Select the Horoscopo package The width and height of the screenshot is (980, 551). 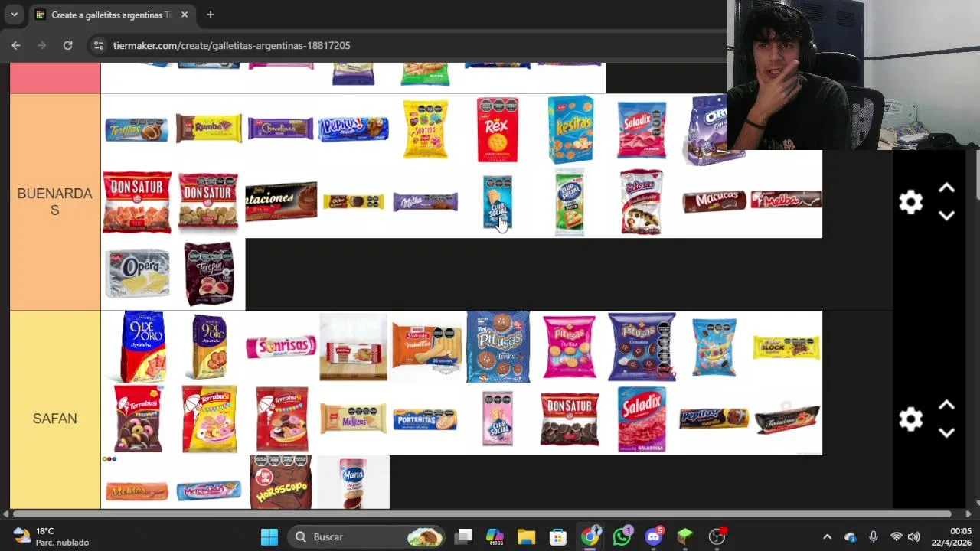pos(281,482)
